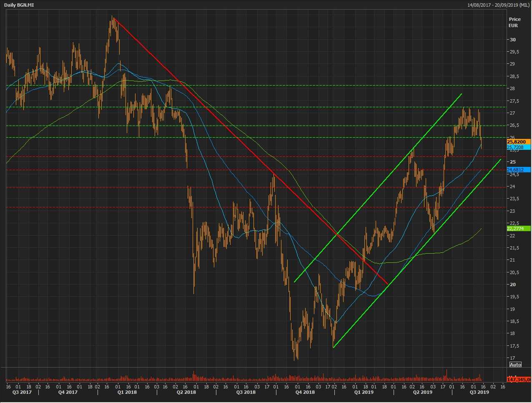Image resolution: width=532 pixels, height=403 pixels.
Task: Click the Auto scale button
Action: click(515, 365)
